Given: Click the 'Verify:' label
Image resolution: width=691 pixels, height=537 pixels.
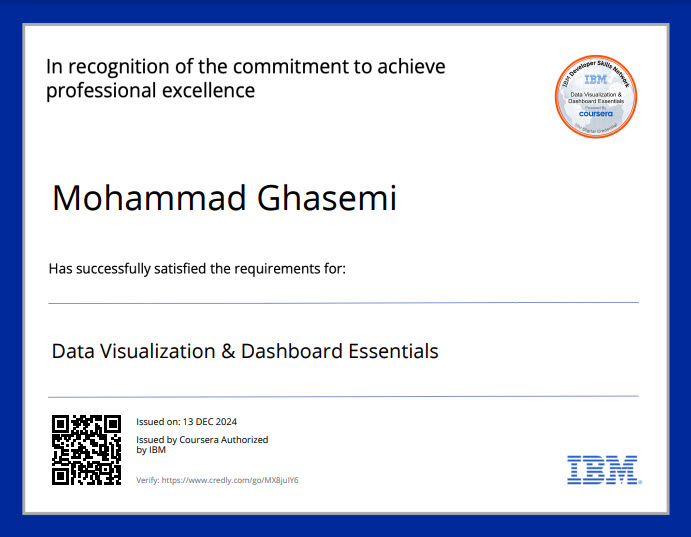Looking at the screenshot, I should tap(147, 480).
